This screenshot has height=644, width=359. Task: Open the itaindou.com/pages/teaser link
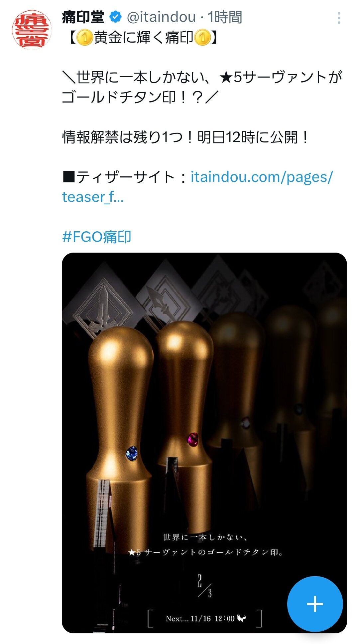click(x=197, y=187)
